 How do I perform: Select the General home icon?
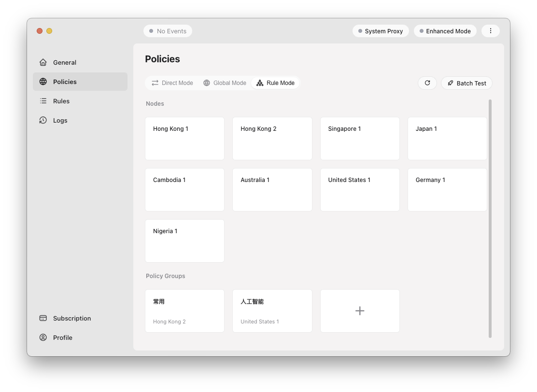click(x=43, y=62)
